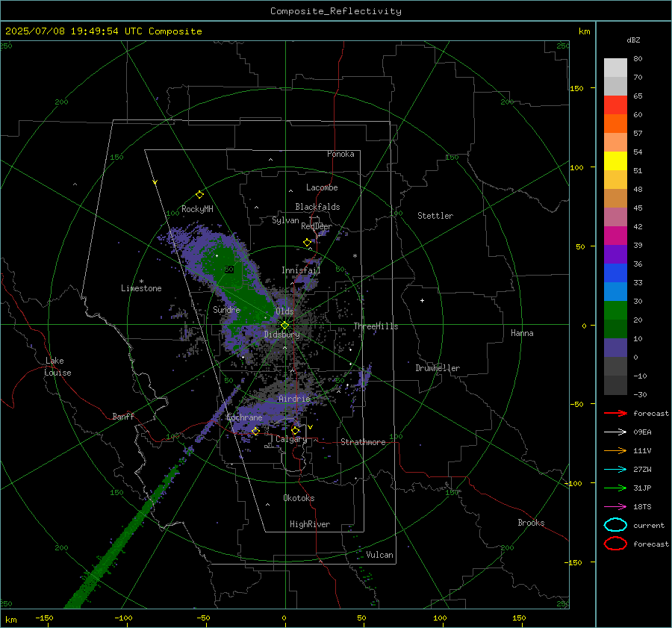Click the green 31JP arrow legend icon

click(x=615, y=488)
